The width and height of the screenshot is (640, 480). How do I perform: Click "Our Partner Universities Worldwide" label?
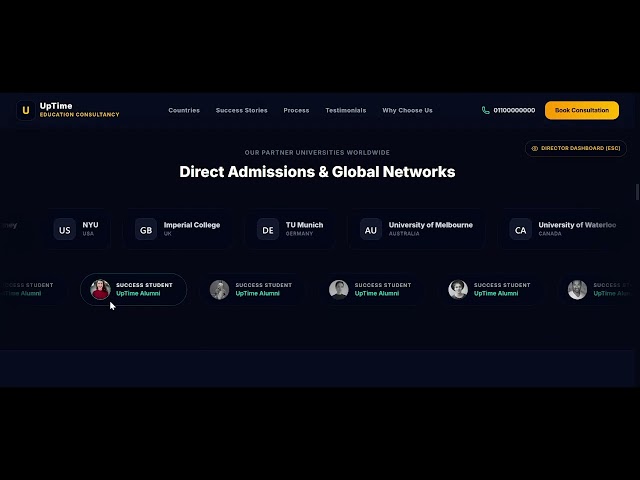click(317, 153)
